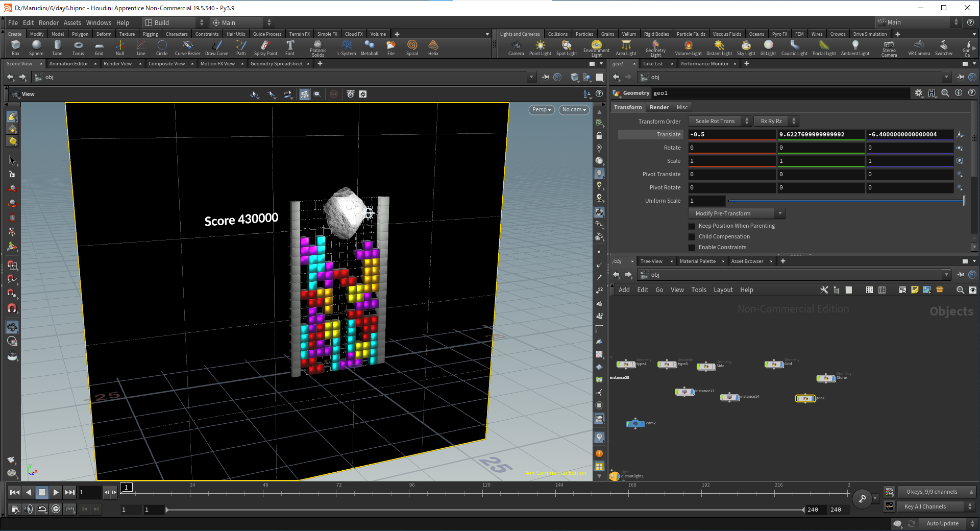
Task: Open the Render menu in the menu bar
Action: (48, 22)
